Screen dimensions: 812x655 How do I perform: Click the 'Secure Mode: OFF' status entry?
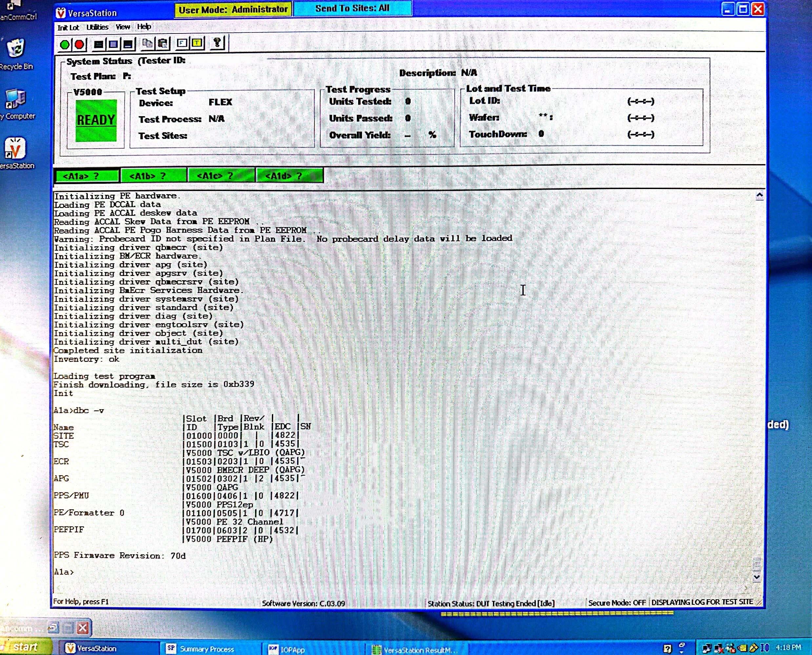coord(617,603)
